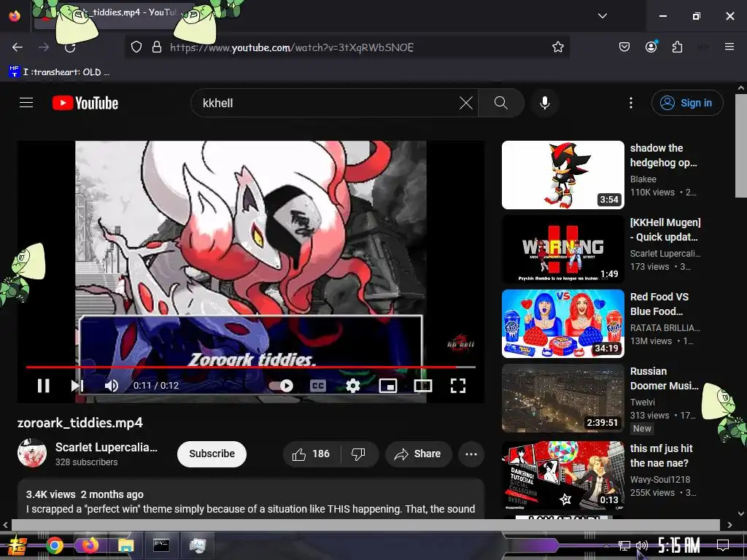Viewport: 747px width, 560px height.
Task: List all tabs dropdown chevron
Action: click(603, 16)
